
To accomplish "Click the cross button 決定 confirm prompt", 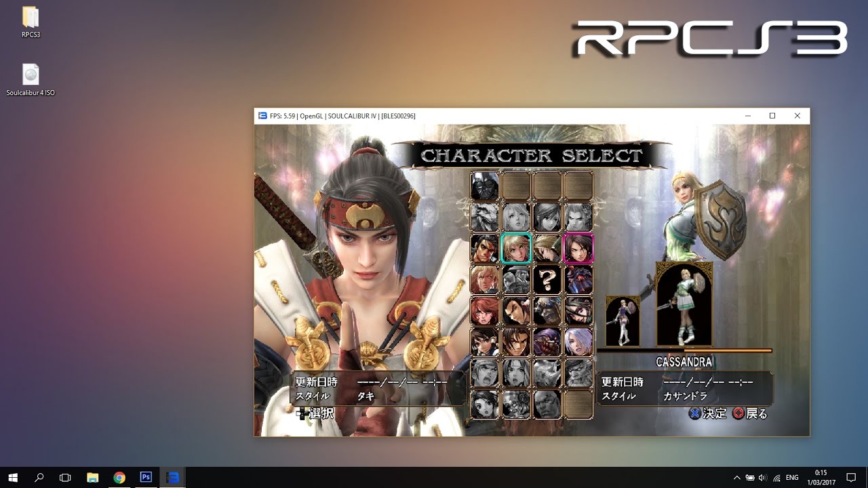I will click(707, 413).
